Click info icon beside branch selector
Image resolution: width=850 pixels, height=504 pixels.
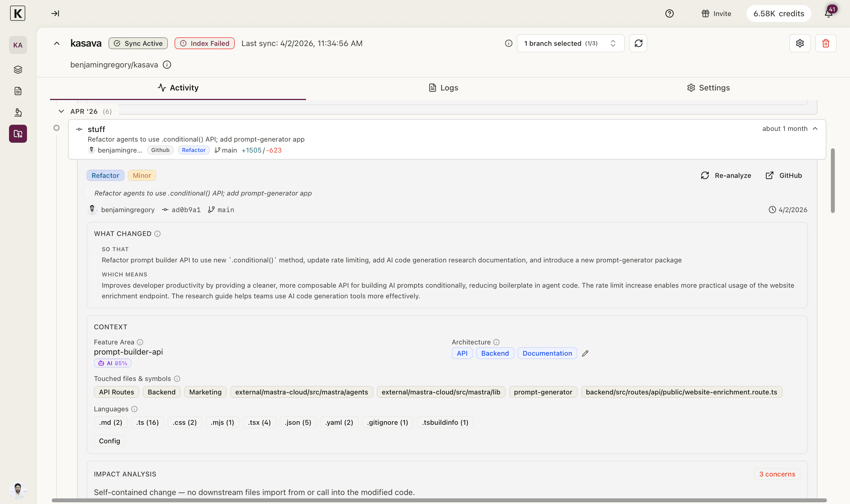pyautogui.click(x=508, y=44)
